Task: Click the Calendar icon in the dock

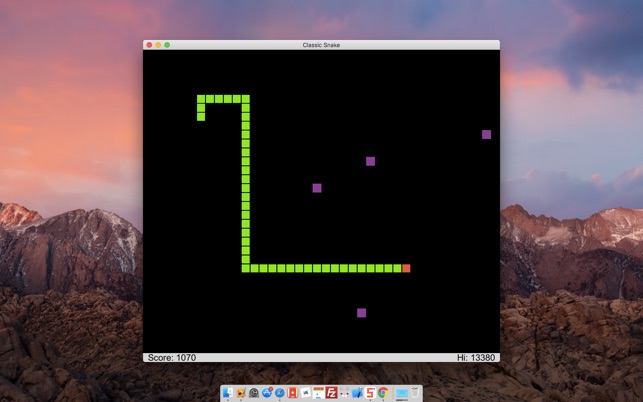Action: click(318, 393)
